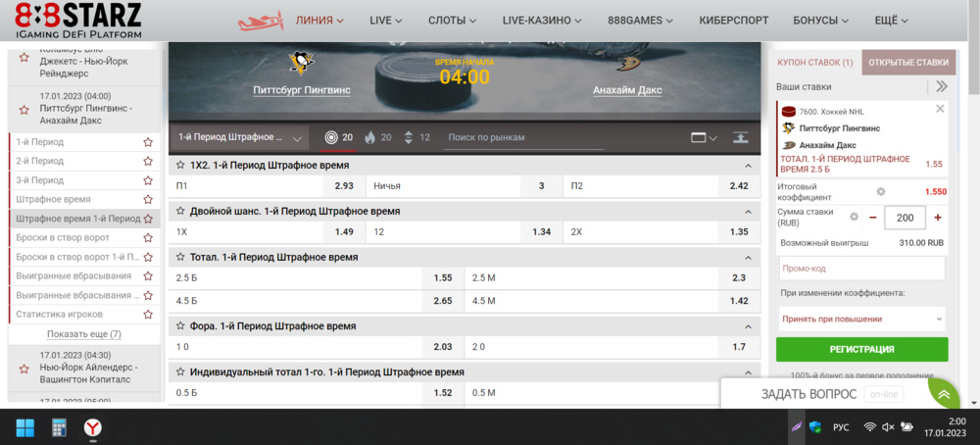Collapse the Тотал section chevron

(748, 258)
